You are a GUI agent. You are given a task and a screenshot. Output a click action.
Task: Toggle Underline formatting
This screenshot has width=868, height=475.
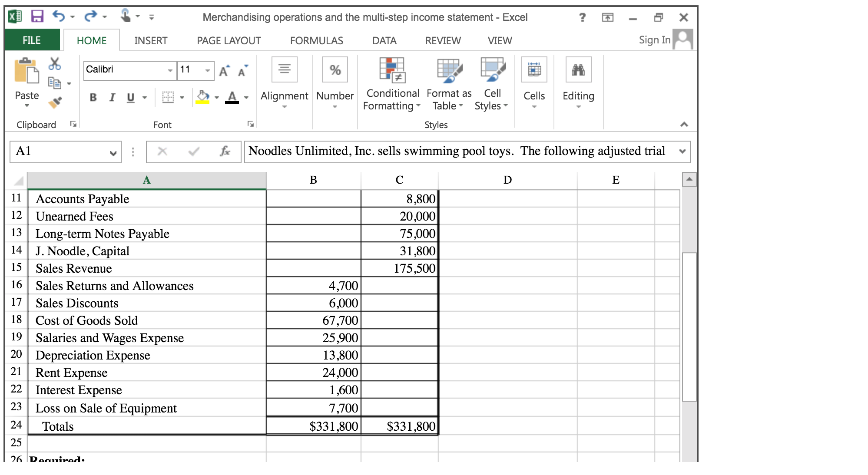(130, 97)
